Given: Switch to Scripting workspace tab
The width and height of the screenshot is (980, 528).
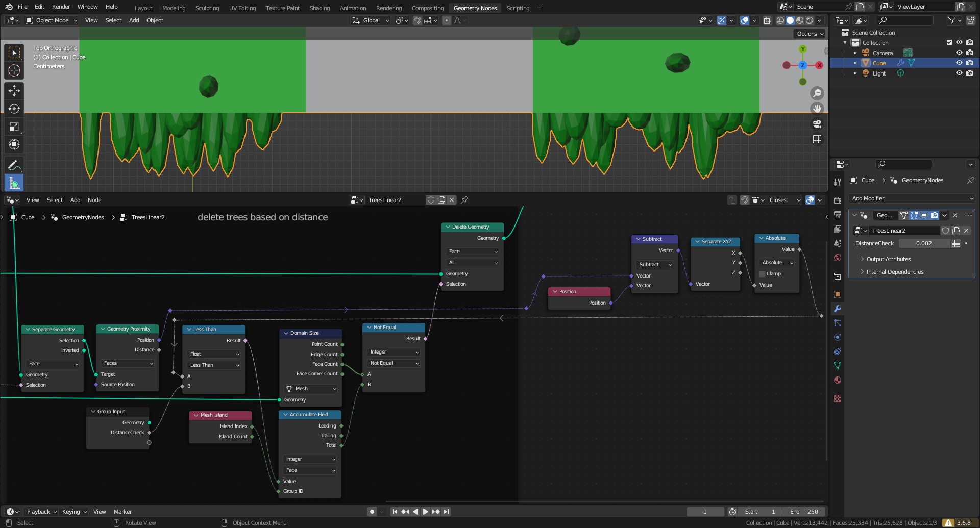Looking at the screenshot, I should (518, 8).
